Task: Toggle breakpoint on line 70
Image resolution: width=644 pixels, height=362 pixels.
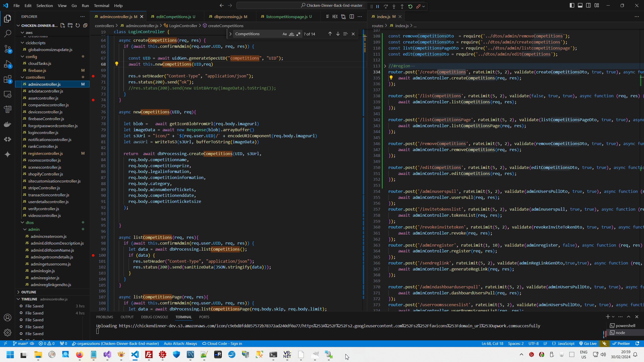Action: pos(93,76)
